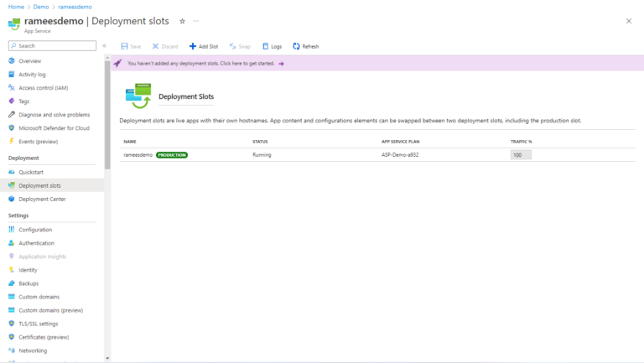Favorite this page with the star icon
The image size is (644, 363).
pos(182,21)
